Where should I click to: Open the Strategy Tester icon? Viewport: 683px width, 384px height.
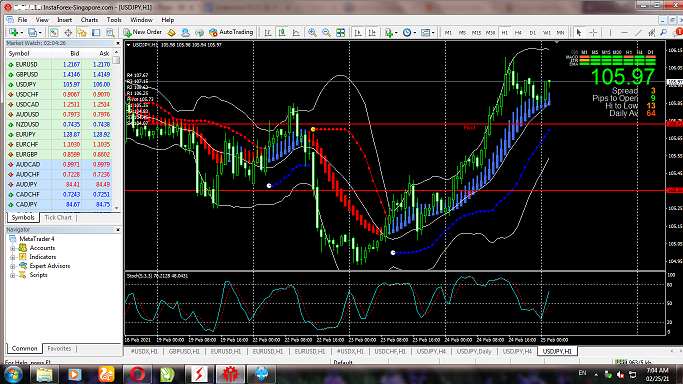[110, 33]
